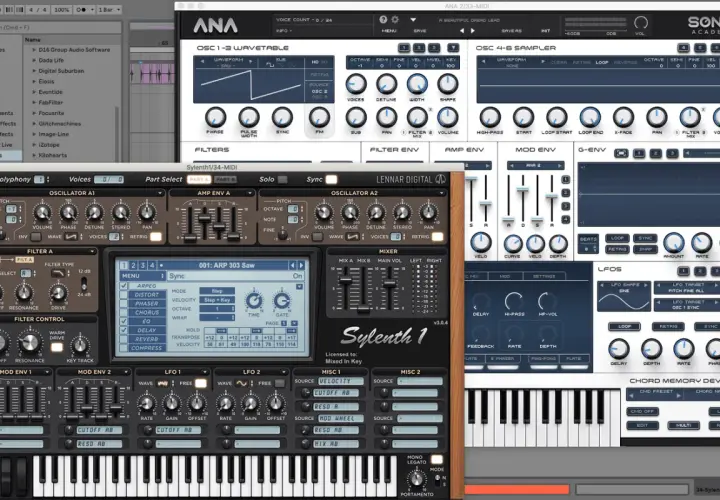This screenshot has height=500, width=720.
Task: Expand FabFilter folder in Ableton browser
Action: (x=34, y=102)
